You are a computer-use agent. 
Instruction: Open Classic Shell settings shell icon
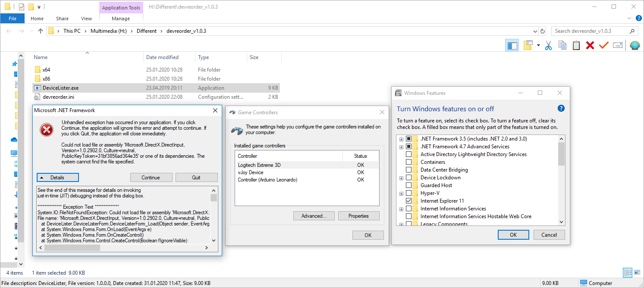pos(635,45)
